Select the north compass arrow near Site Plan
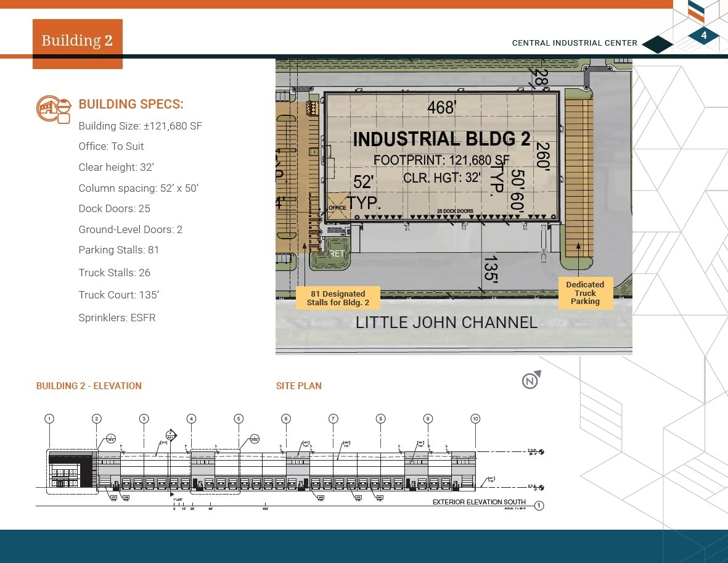The height and width of the screenshot is (563, 728). (x=530, y=380)
